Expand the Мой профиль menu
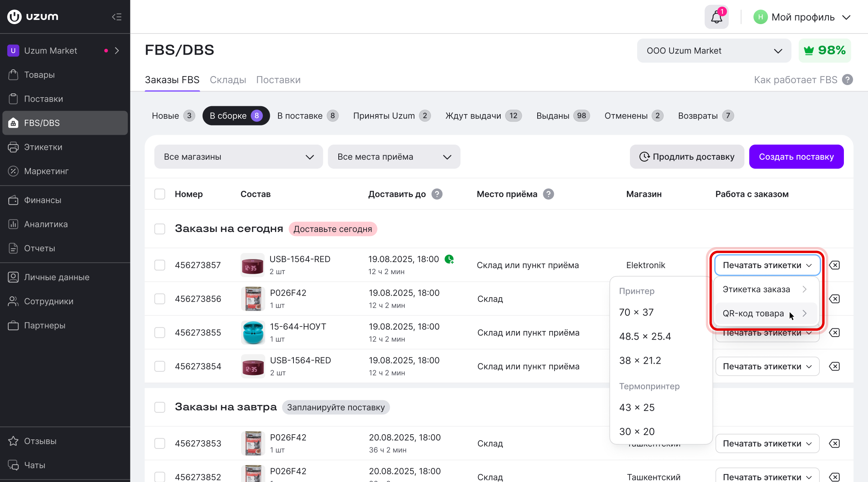Image resolution: width=868 pixels, height=482 pixels. point(802,17)
